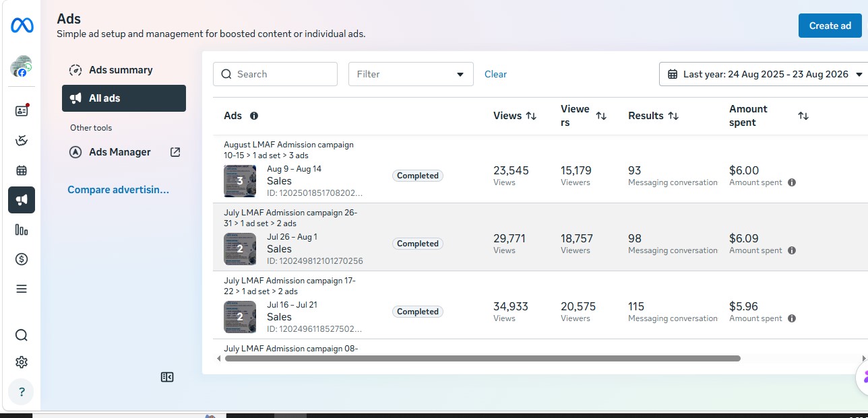This screenshot has height=418, width=868.
Task: Click the horizontal scrollbar thumb
Action: 483,359
